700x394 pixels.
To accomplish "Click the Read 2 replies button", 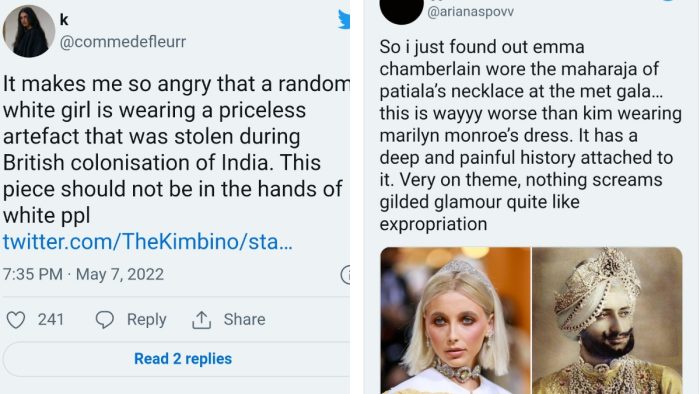I will click(x=183, y=359).
